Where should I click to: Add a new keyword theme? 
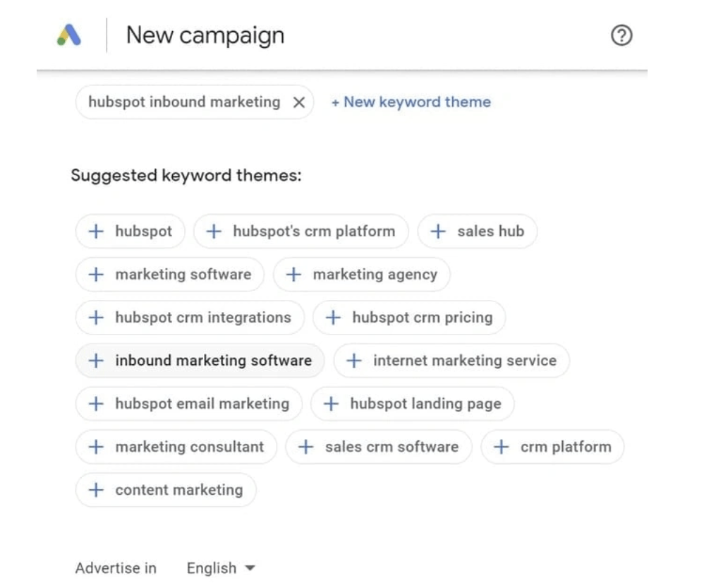coord(411,102)
